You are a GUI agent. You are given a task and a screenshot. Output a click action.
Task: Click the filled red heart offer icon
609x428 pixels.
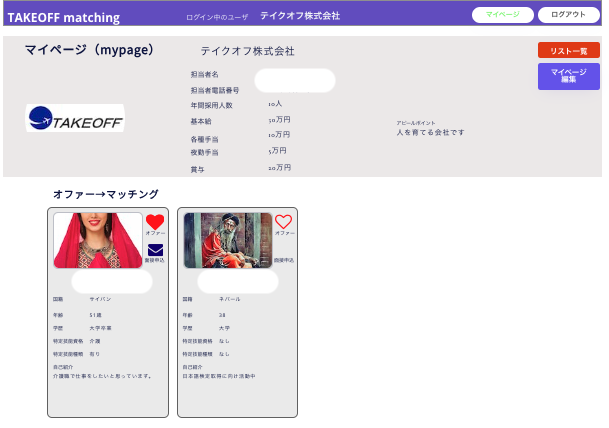(x=155, y=222)
